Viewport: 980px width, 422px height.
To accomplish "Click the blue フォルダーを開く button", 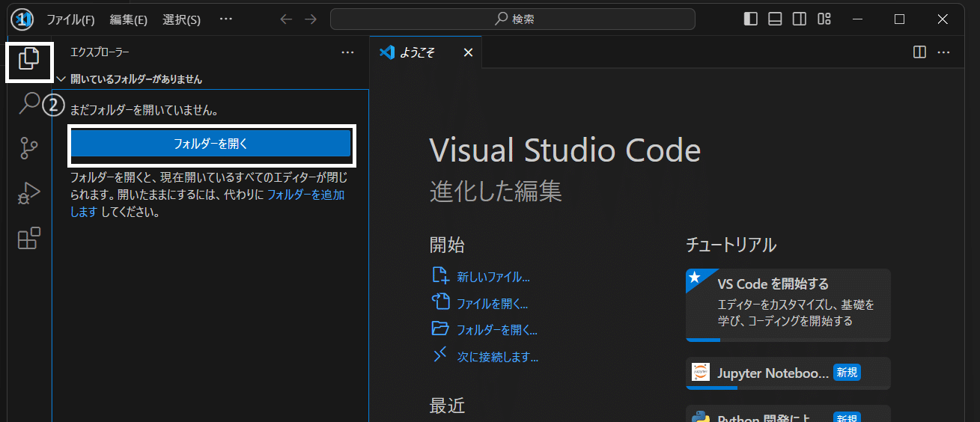I will 211,144.
